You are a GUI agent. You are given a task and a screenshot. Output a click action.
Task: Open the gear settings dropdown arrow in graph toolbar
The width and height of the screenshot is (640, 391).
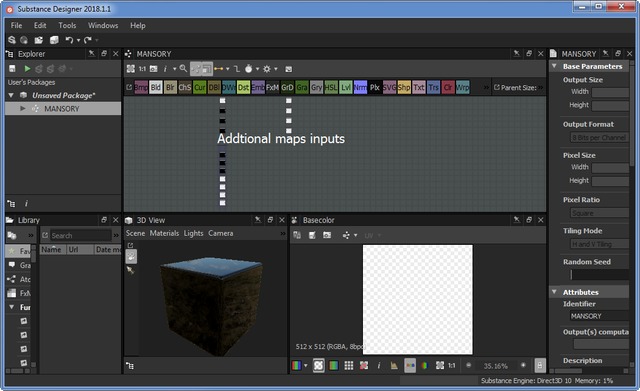(276, 69)
